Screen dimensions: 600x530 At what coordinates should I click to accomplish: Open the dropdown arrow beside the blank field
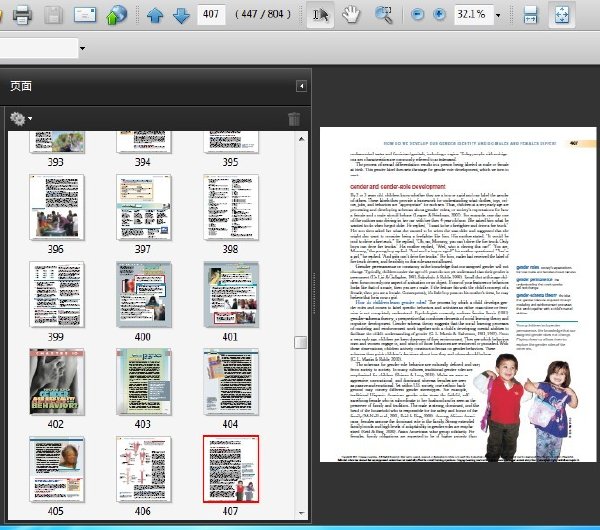tap(82, 48)
